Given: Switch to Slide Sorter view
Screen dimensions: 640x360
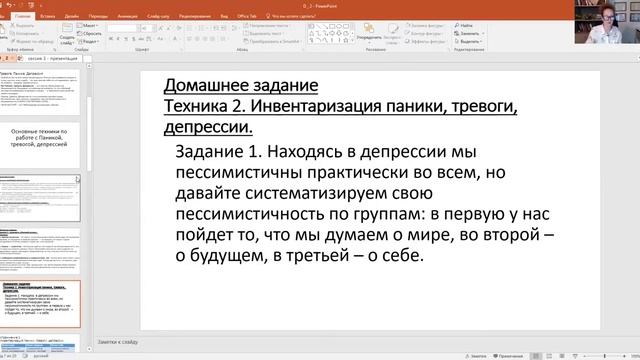Looking at the screenshot, I should pyautogui.click(x=549, y=356).
